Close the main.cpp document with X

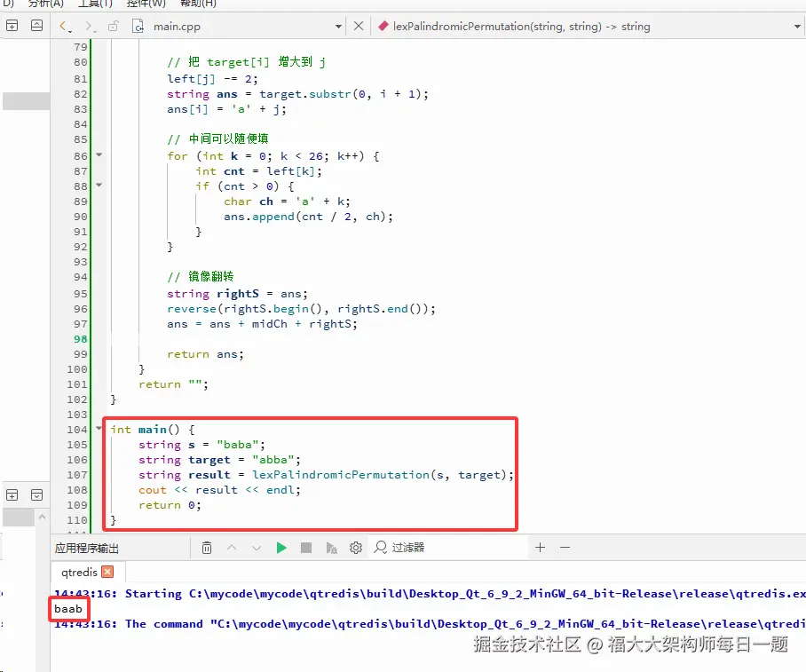[x=359, y=26]
